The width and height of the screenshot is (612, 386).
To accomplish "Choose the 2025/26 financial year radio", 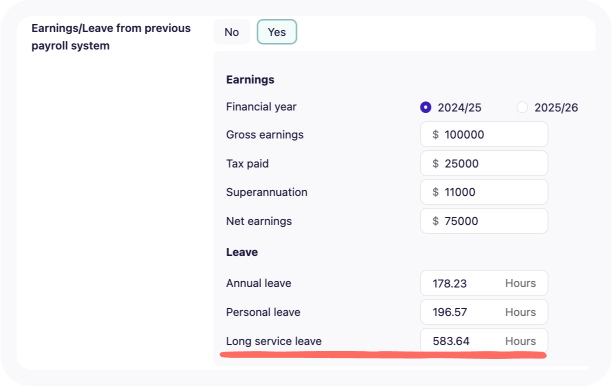I will point(522,107).
